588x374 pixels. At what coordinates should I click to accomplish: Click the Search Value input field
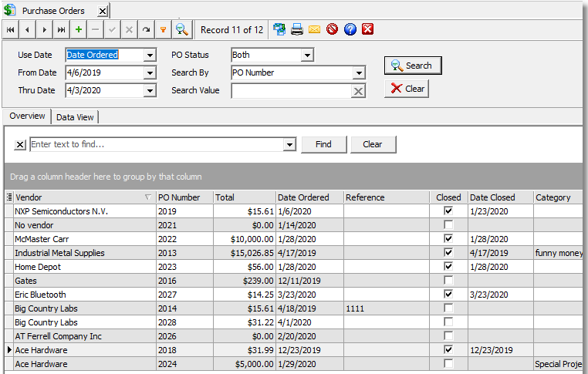pyautogui.click(x=291, y=91)
